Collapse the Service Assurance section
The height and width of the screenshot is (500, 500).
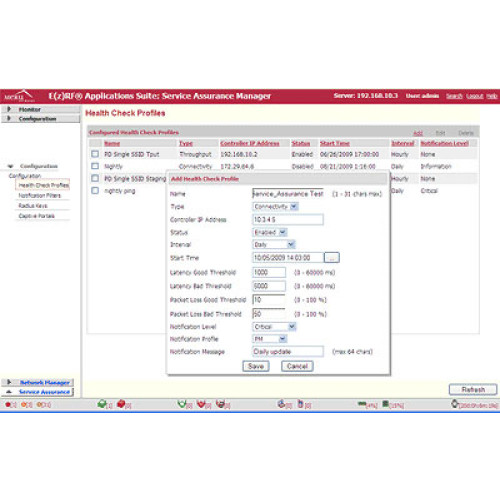(x=37, y=392)
